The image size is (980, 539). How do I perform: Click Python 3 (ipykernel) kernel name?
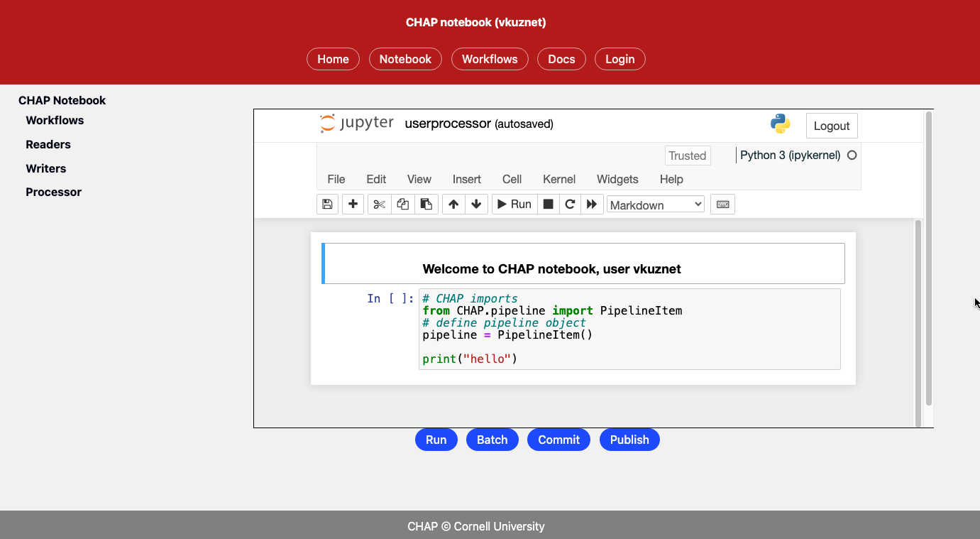pyautogui.click(x=790, y=155)
